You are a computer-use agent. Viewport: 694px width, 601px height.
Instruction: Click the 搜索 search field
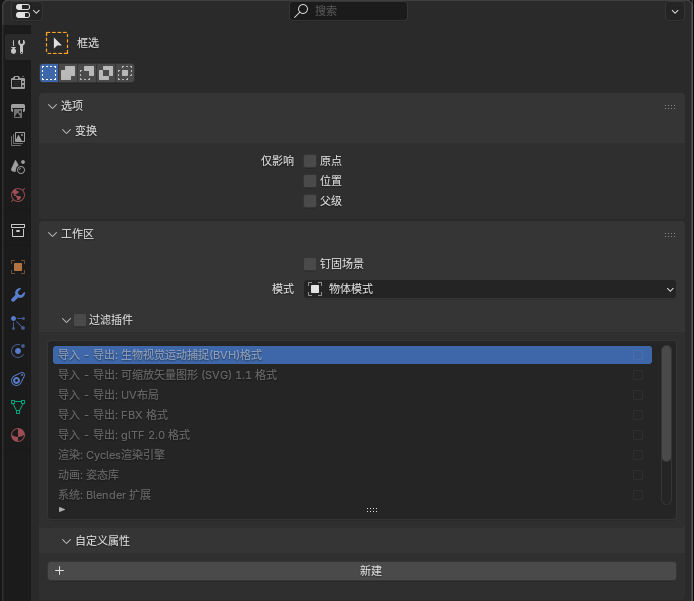point(348,11)
